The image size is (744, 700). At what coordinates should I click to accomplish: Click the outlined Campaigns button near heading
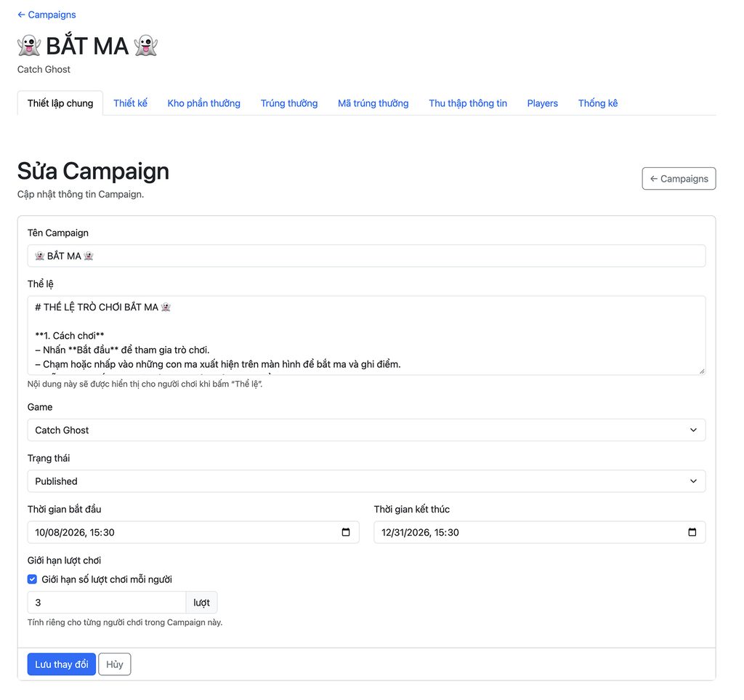679,178
